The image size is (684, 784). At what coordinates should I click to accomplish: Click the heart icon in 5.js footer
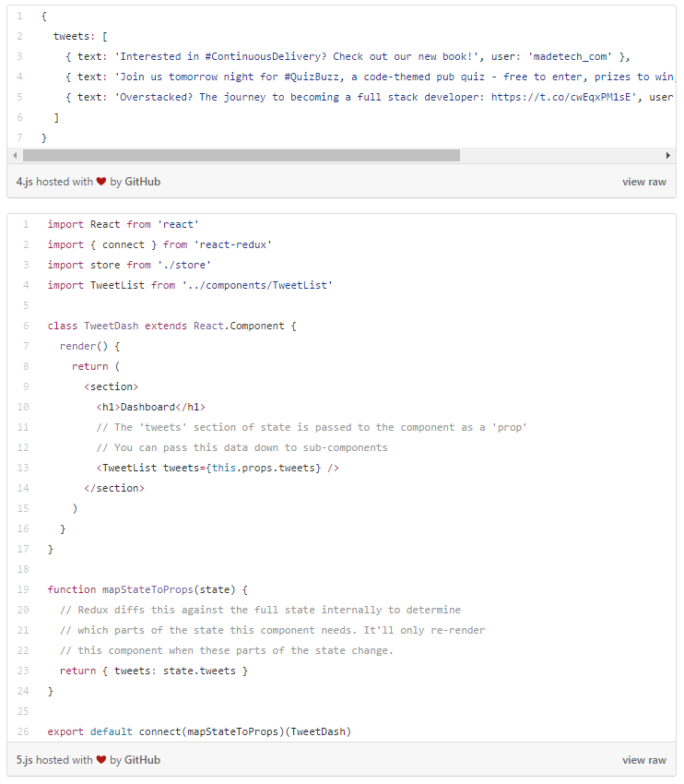tap(101, 760)
